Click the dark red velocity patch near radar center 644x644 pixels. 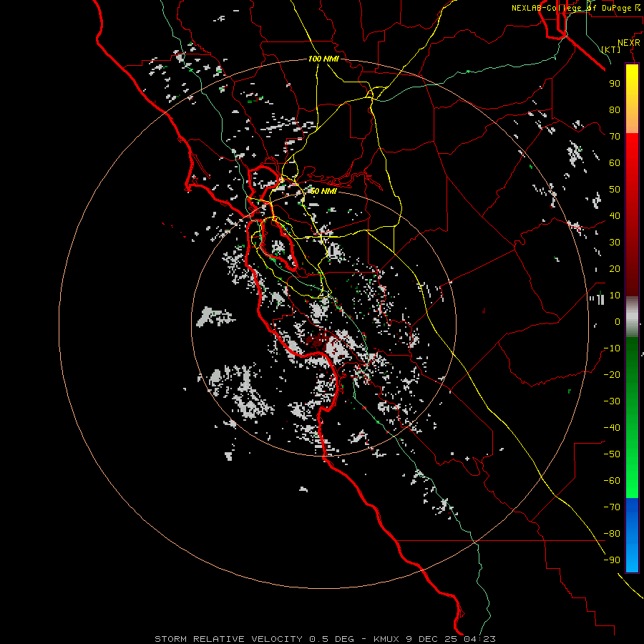[x=317, y=341]
